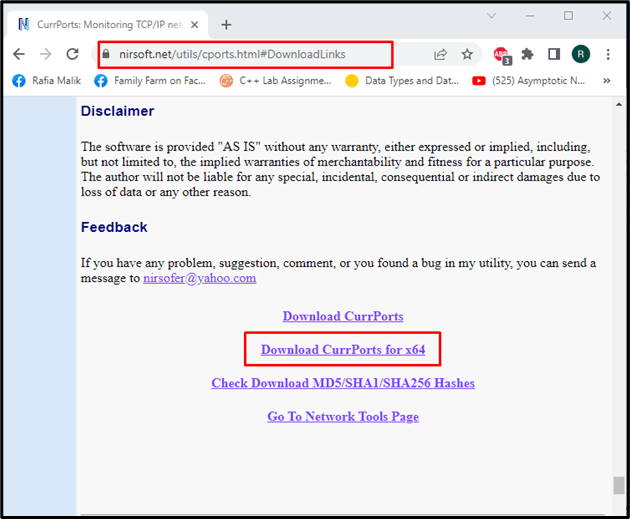Open the Asymptotic YouTube bookmark
Image resolution: width=630 pixels, height=519 pixels.
[529, 81]
